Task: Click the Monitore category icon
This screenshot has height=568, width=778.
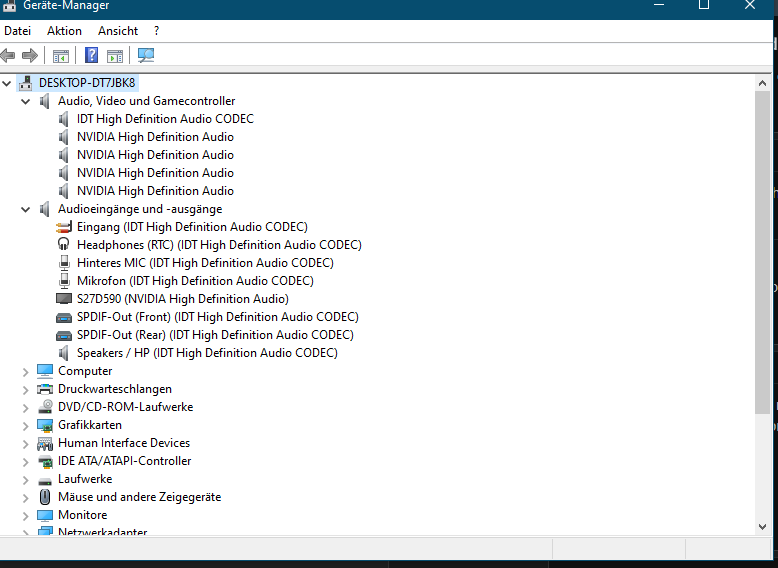Action: [x=45, y=515]
